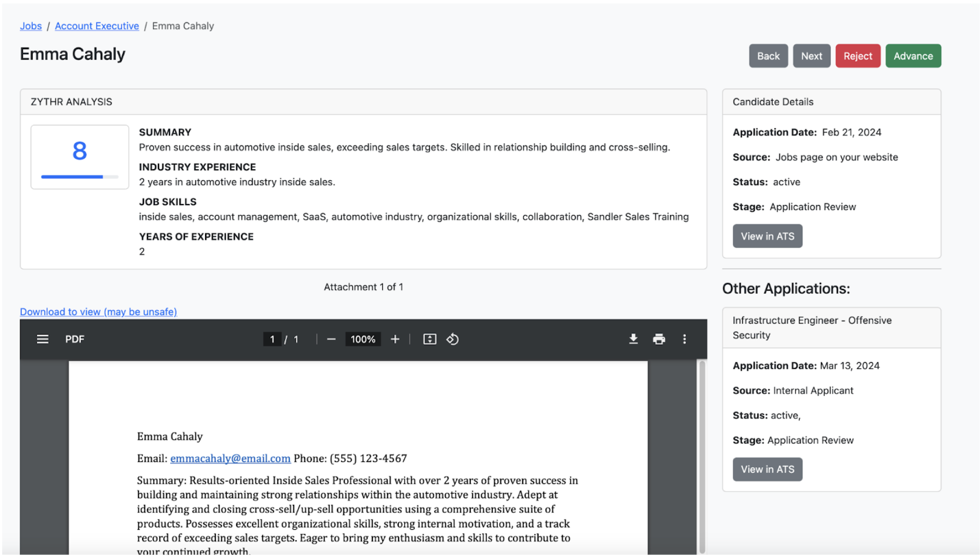The image size is (980, 556).
Task: Click the Back button
Action: [x=768, y=56]
